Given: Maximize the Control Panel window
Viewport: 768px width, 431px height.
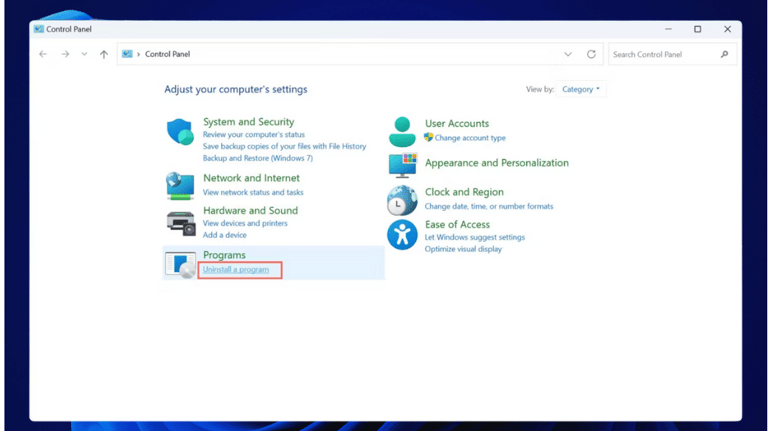Looking at the screenshot, I should tap(697, 29).
